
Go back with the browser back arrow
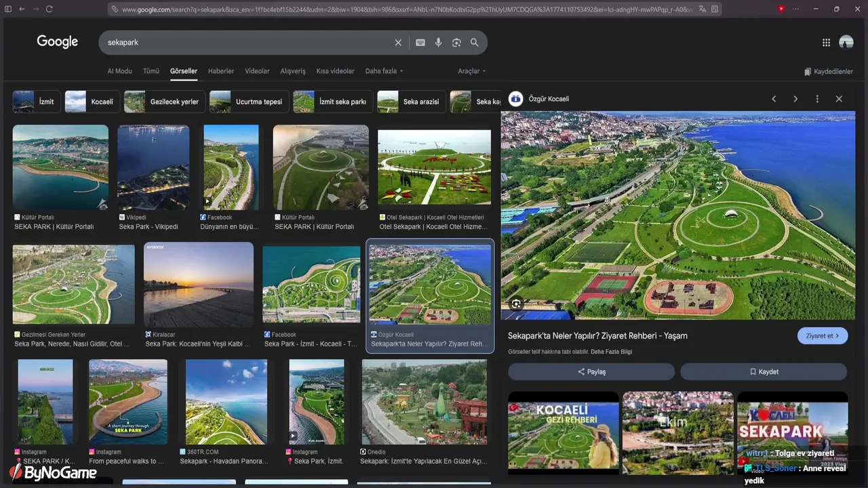click(x=22, y=9)
